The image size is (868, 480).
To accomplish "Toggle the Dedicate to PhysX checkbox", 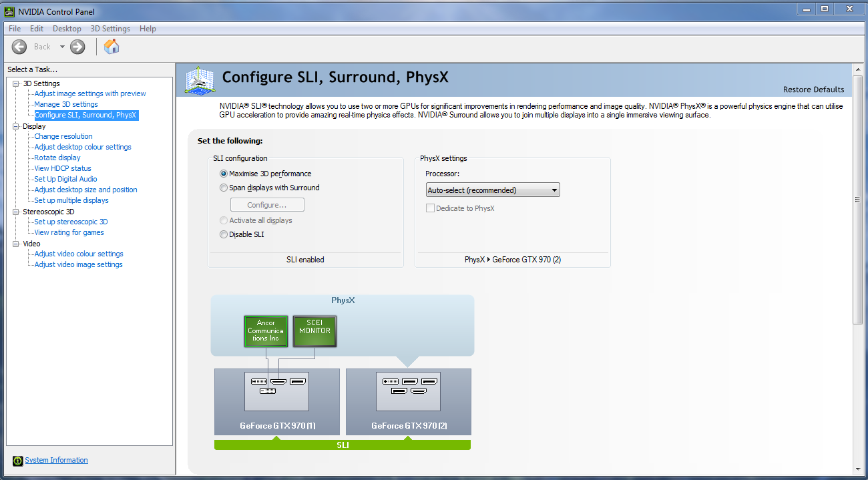I will tap(430, 208).
